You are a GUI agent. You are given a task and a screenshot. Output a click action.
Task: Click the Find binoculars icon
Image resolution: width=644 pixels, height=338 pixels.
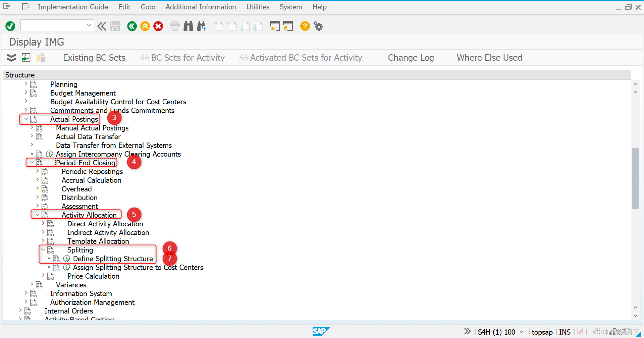(x=189, y=26)
